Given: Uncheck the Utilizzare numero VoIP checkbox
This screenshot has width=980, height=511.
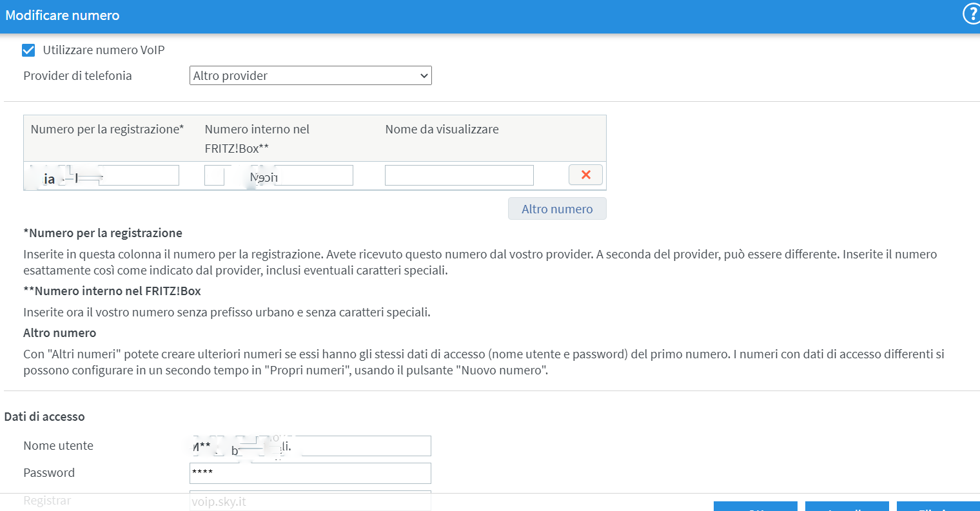Looking at the screenshot, I should click(x=28, y=50).
